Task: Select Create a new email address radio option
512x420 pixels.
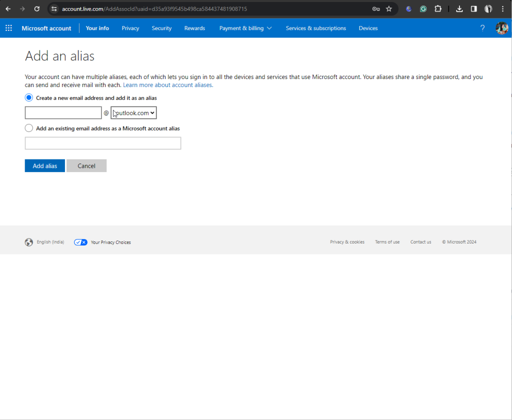Action: click(x=28, y=97)
